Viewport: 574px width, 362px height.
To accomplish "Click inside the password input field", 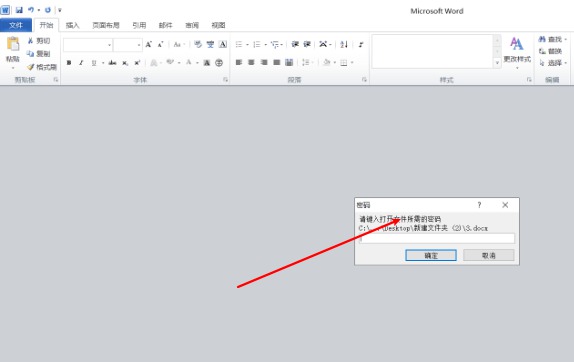I will (437, 239).
